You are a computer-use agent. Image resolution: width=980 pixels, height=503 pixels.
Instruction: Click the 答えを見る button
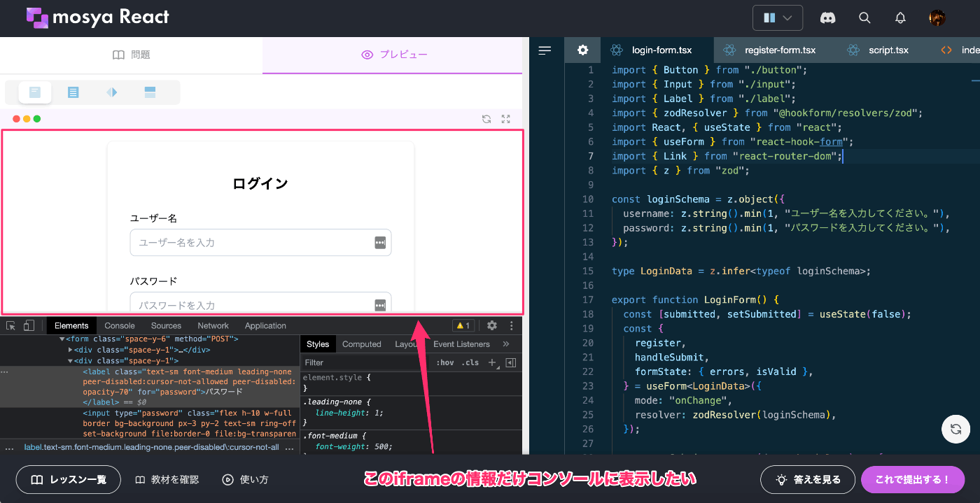[806, 480]
